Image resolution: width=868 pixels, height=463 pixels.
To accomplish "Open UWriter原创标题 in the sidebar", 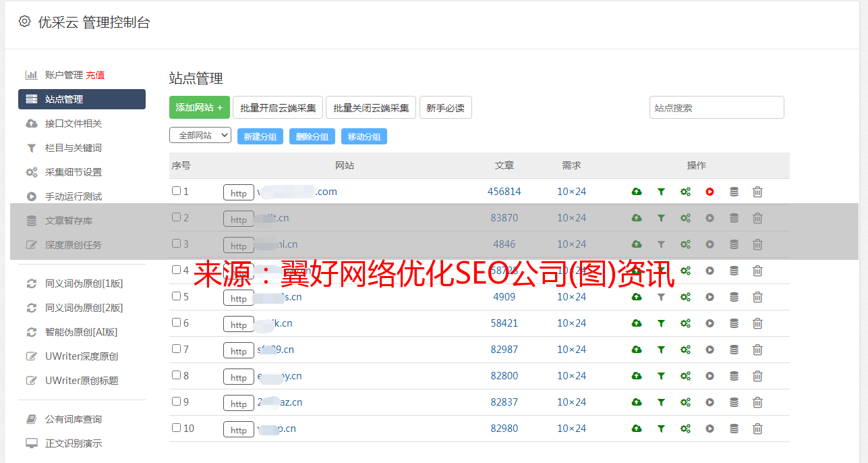I will (82, 381).
